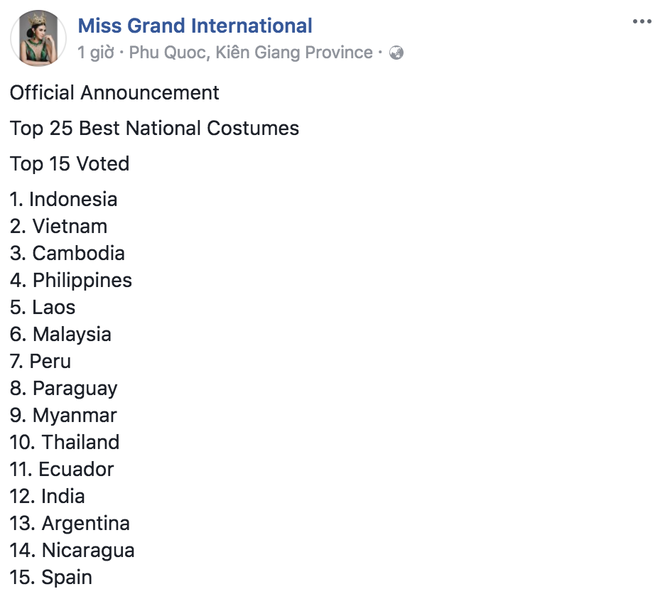Click the 'Official Announcement' text line
The image size is (665, 594).
[x=115, y=92]
